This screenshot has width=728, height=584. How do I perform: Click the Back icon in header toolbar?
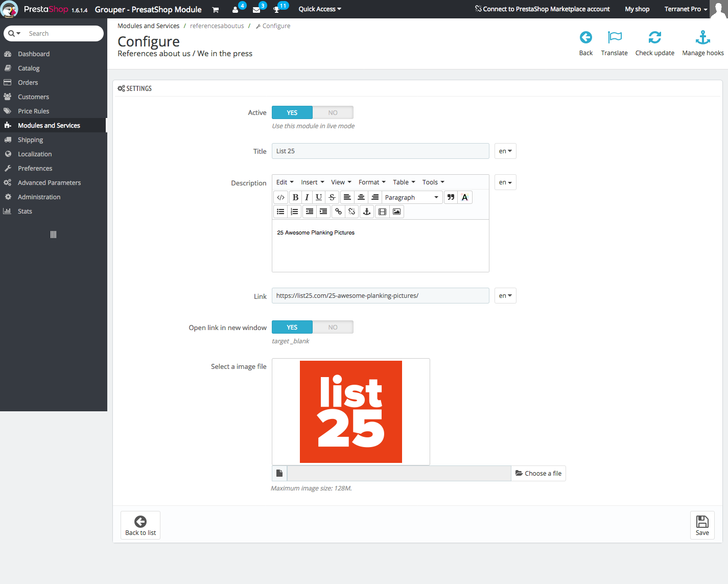point(586,37)
